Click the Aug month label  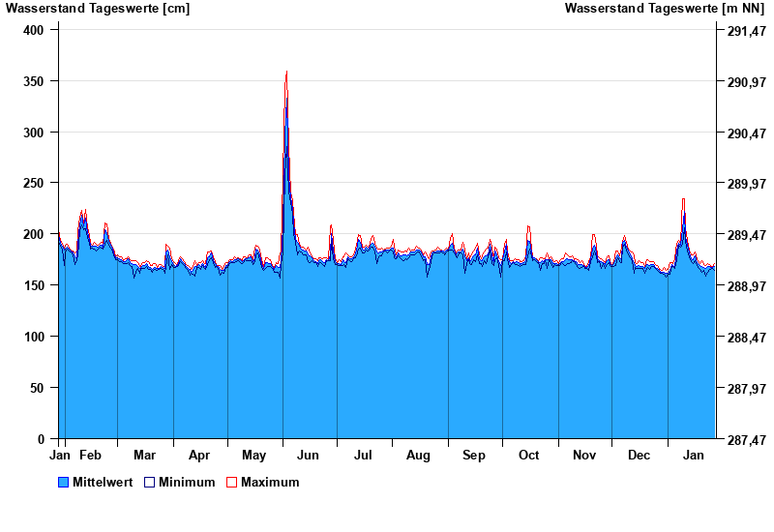pyautogui.click(x=419, y=456)
